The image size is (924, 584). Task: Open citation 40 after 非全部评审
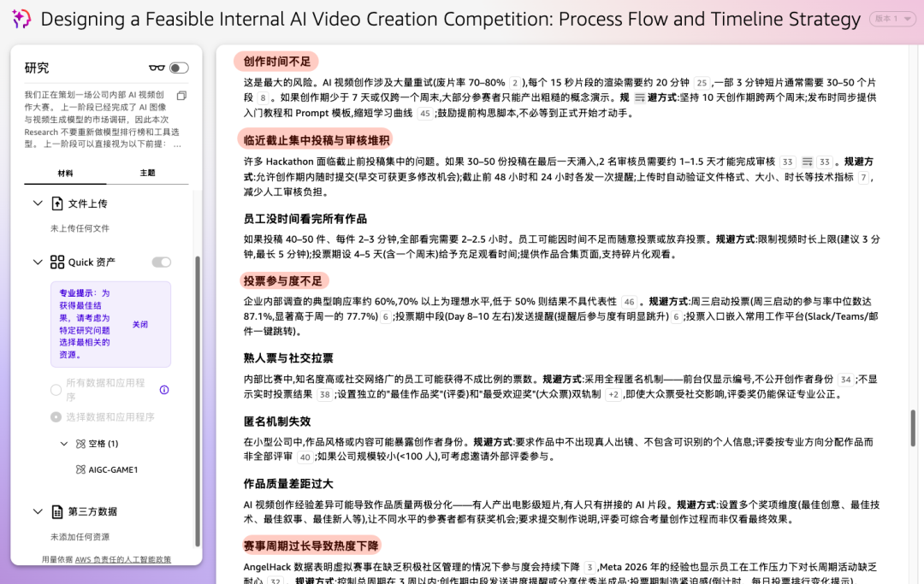(x=305, y=457)
